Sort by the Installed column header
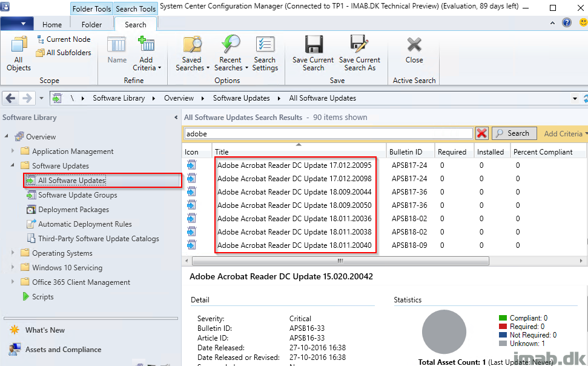The image size is (588, 366). (x=492, y=151)
